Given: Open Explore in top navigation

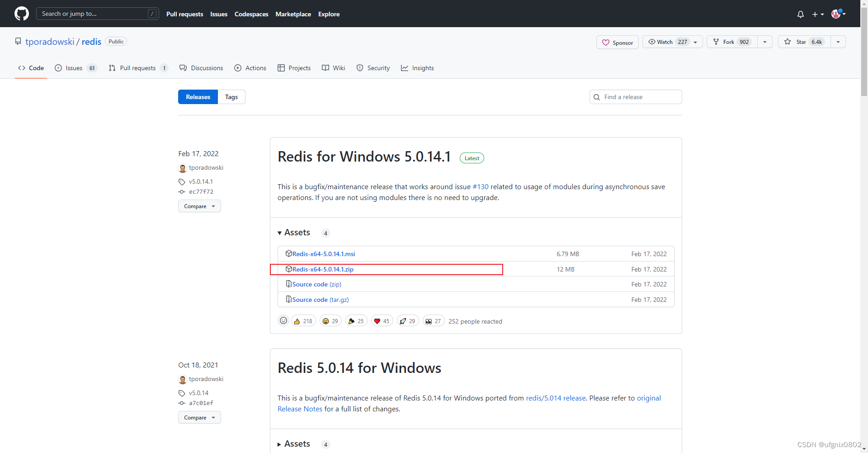Looking at the screenshot, I should click(x=329, y=14).
